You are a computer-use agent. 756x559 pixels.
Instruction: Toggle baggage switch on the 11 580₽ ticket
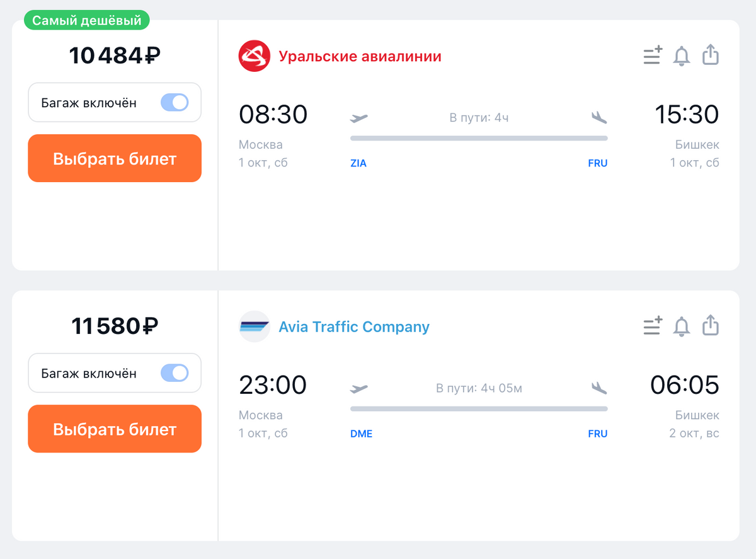click(175, 373)
